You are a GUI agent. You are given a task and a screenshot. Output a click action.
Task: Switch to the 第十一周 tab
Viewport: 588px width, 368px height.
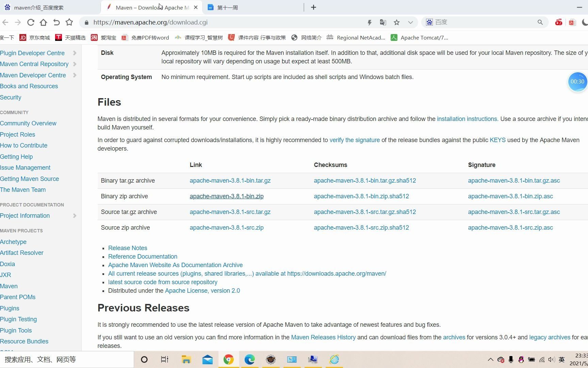(x=253, y=7)
